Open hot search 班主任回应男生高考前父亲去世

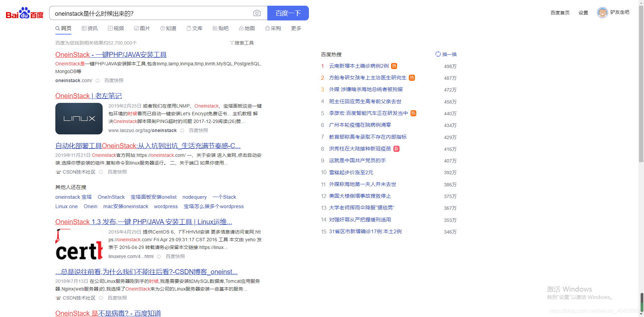pos(365,102)
